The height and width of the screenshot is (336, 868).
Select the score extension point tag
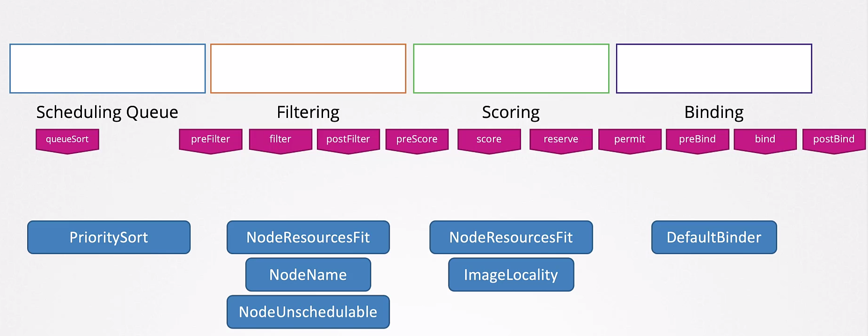489,139
